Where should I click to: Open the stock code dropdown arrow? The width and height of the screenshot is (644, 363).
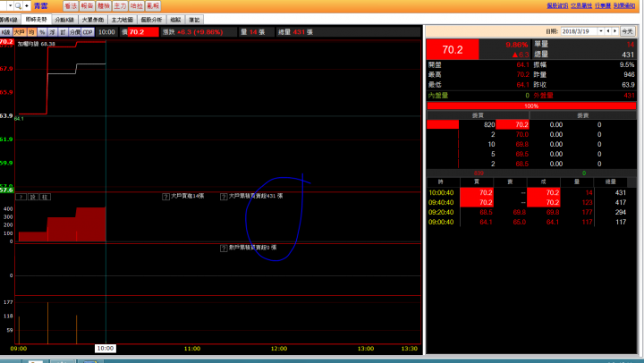pyautogui.click(x=10, y=5)
